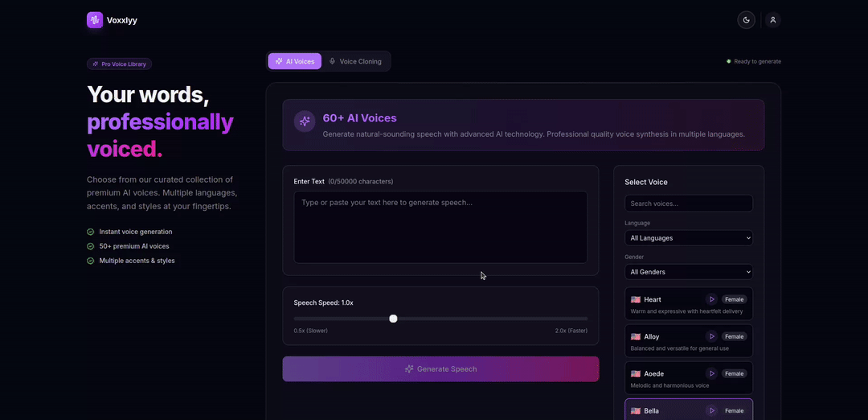Image resolution: width=868 pixels, height=420 pixels.
Task: Click the Pro Voice Library badge
Action: pyautogui.click(x=119, y=64)
